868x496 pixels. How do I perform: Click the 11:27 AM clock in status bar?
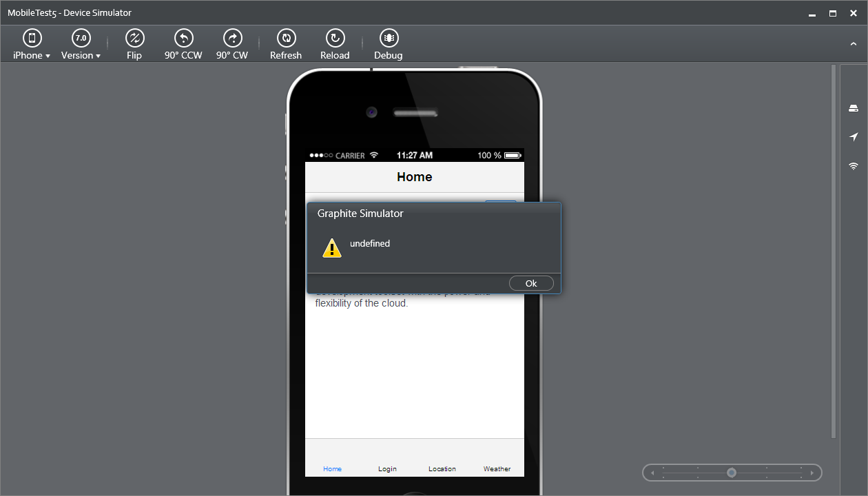point(415,156)
